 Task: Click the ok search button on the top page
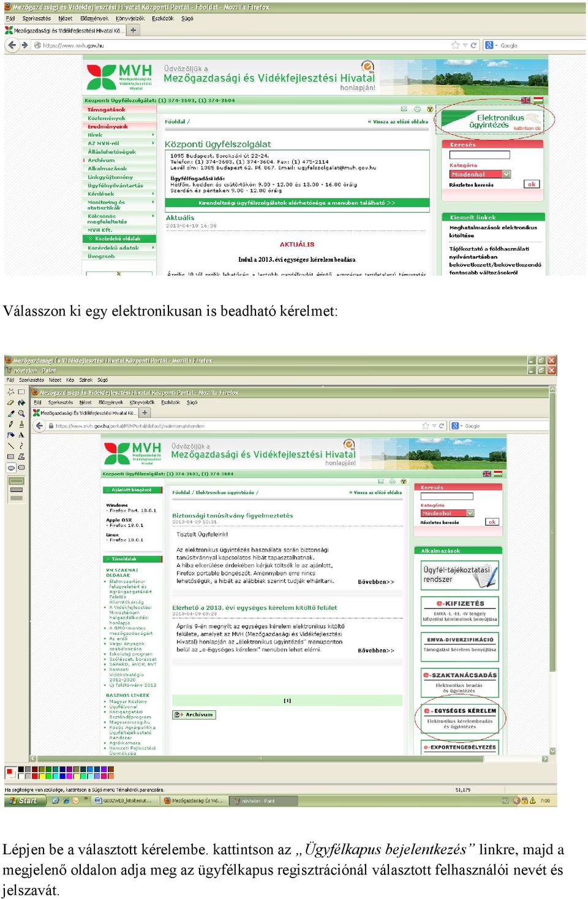[x=532, y=184]
